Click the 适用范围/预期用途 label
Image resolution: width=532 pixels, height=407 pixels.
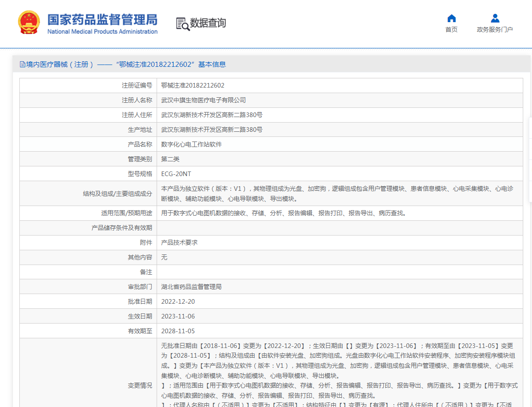(127, 213)
